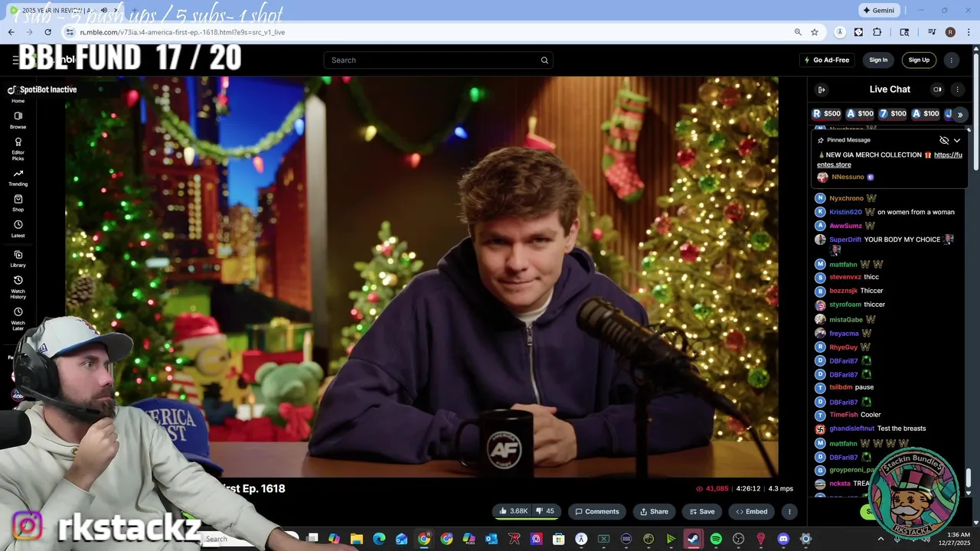The image size is (980, 551).
Task: Select the R $500 rant chip
Action: point(826,114)
